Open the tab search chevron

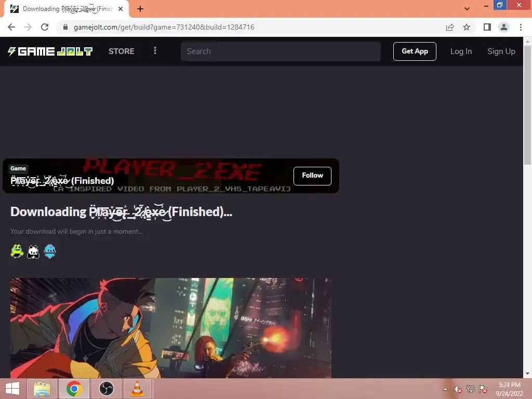click(x=467, y=9)
